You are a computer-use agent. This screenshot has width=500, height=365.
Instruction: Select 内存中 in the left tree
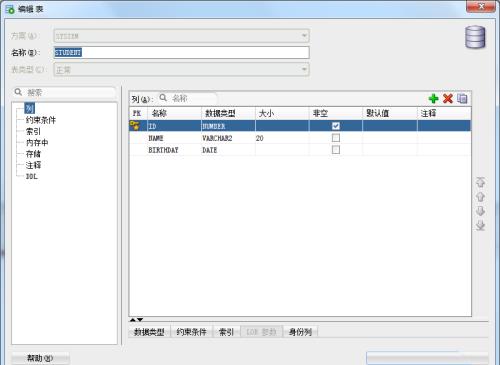coord(37,143)
